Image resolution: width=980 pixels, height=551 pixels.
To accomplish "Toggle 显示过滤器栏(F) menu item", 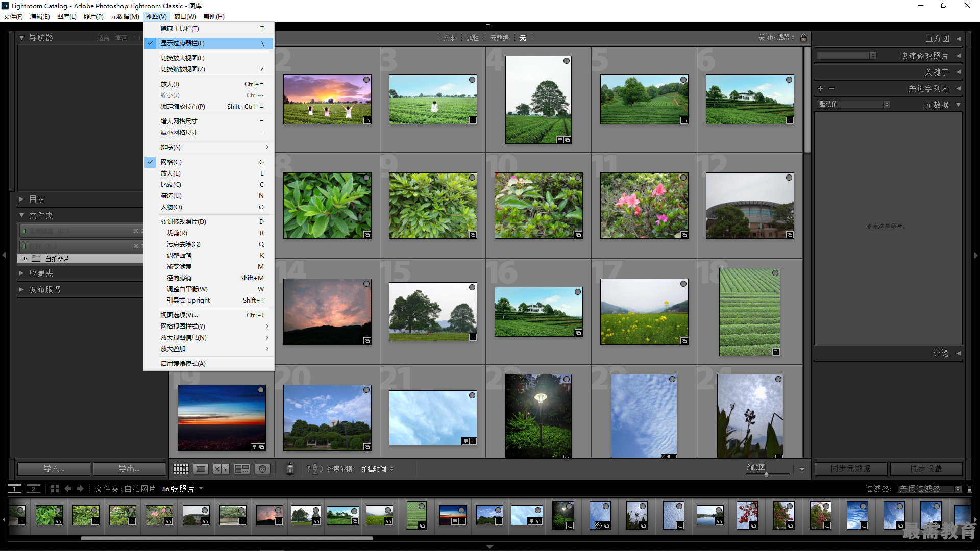I will [x=209, y=43].
